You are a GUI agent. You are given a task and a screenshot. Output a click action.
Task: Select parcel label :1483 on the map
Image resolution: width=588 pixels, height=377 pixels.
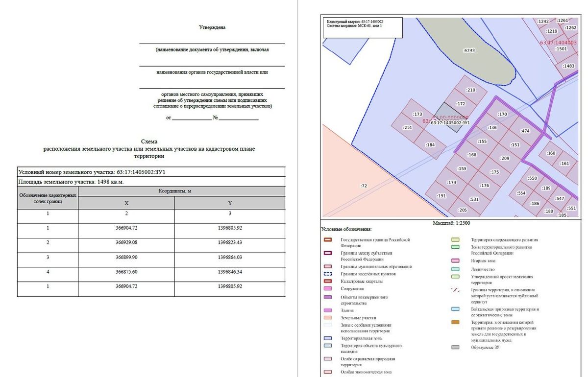568,66
